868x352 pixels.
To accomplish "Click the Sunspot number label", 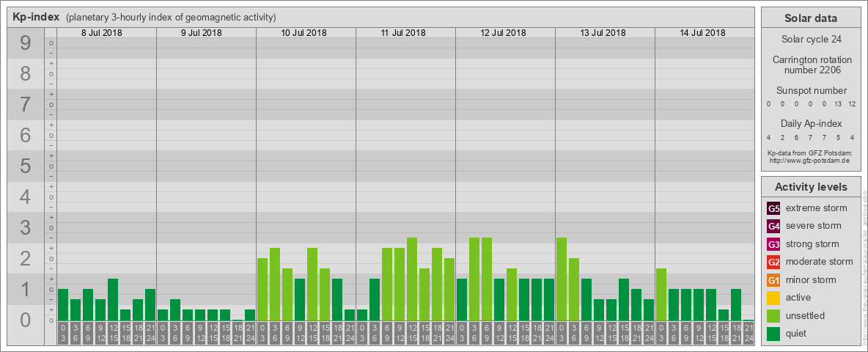I will pyautogui.click(x=812, y=90).
